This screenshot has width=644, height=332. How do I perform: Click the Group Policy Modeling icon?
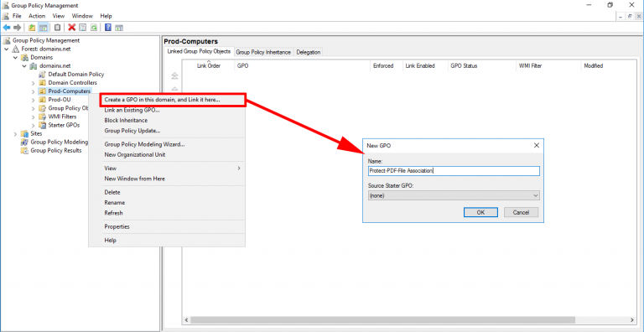click(x=24, y=143)
